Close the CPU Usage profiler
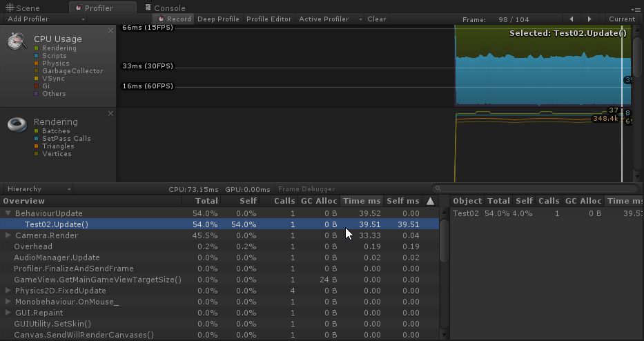Image resolution: width=644 pixels, height=341 pixels. [110, 31]
